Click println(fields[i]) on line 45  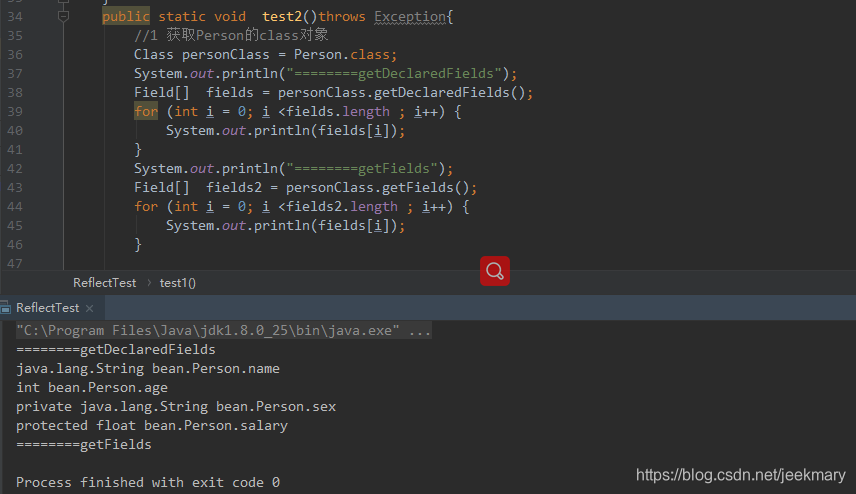tap(325, 225)
